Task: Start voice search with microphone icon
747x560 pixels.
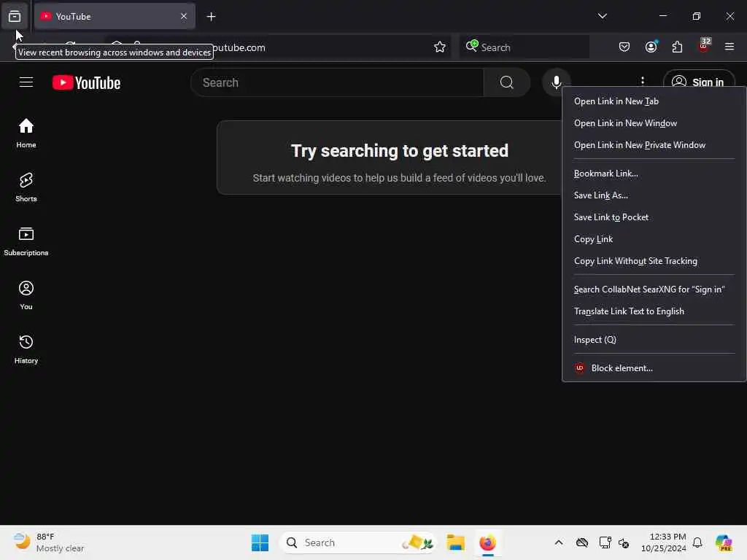Action: click(556, 82)
